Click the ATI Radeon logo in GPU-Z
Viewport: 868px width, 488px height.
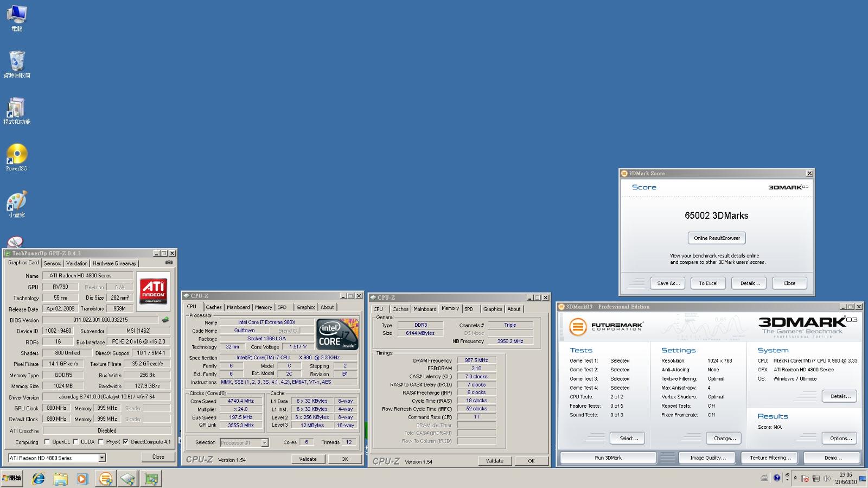coord(153,291)
